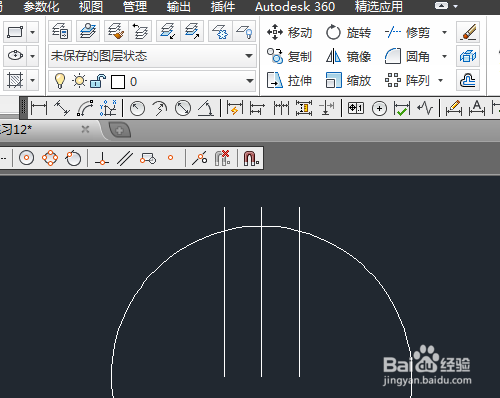Click the Center Mark icon

(x=379, y=109)
